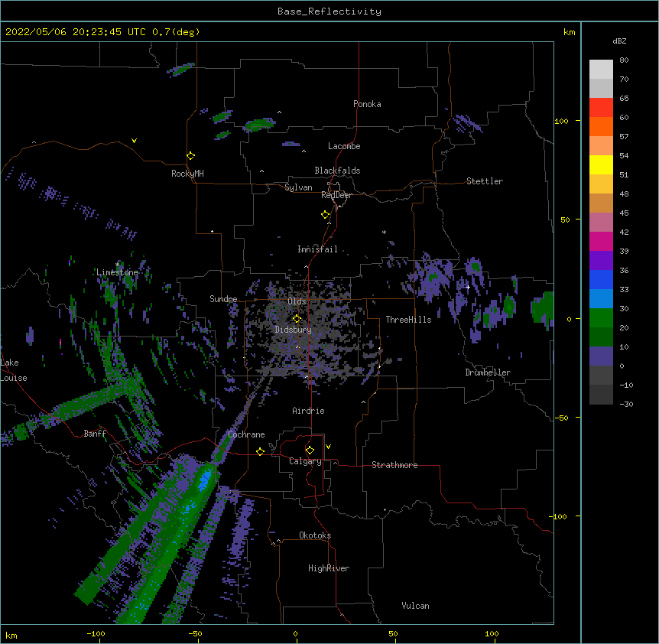The height and width of the screenshot is (644, 659).
Task: Click the 0.7(deg) elevation angle text
Action: click(x=176, y=32)
